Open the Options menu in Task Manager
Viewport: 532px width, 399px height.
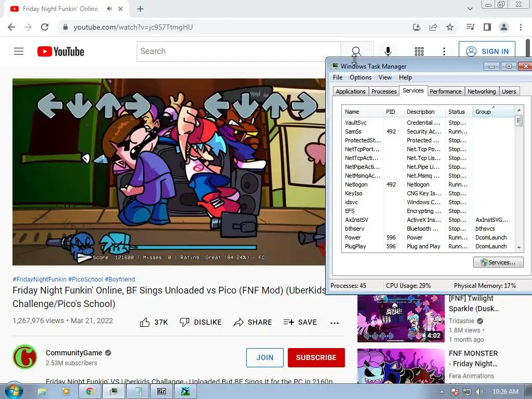361,77
